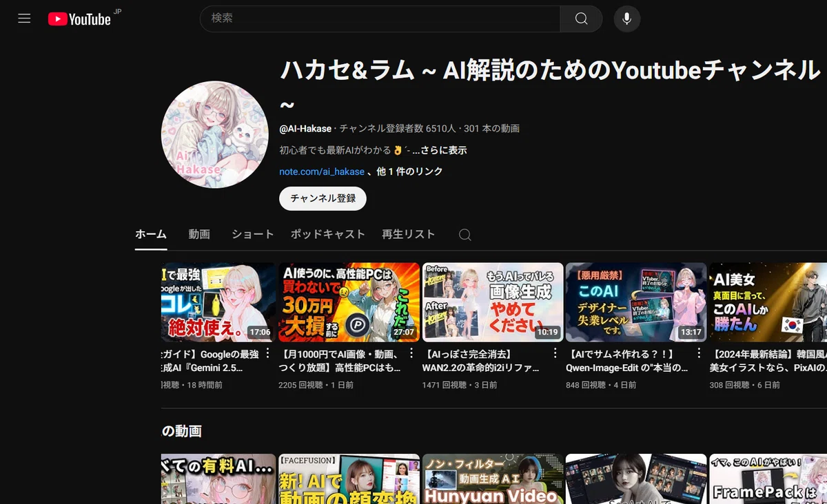
Task: Open the ポッドキャスト tab
Action: pos(327,234)
